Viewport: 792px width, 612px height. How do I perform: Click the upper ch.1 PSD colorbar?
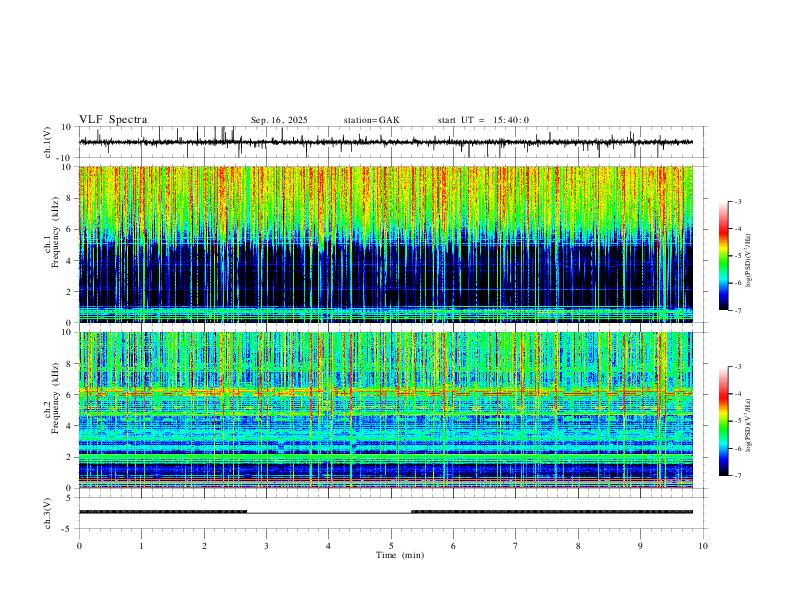[x=724, y=255]
